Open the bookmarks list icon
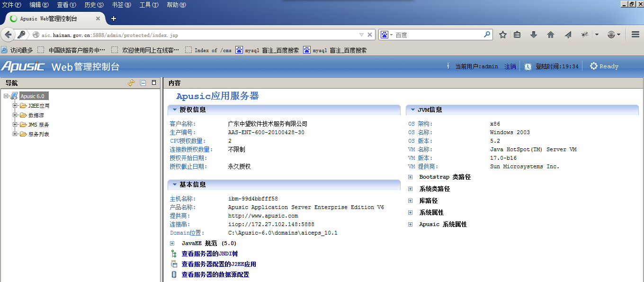The width and height of the screenshot is (644, 282). pyautogui.click(x=517, y=35)
